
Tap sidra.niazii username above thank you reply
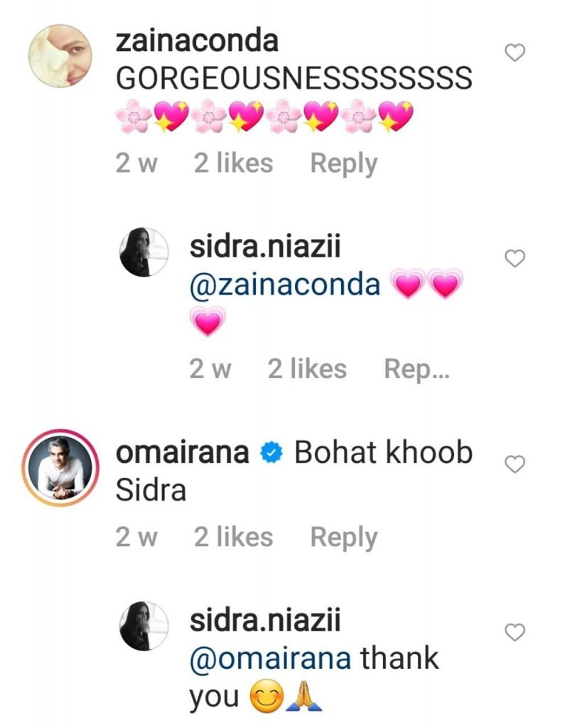click(265, 621)
